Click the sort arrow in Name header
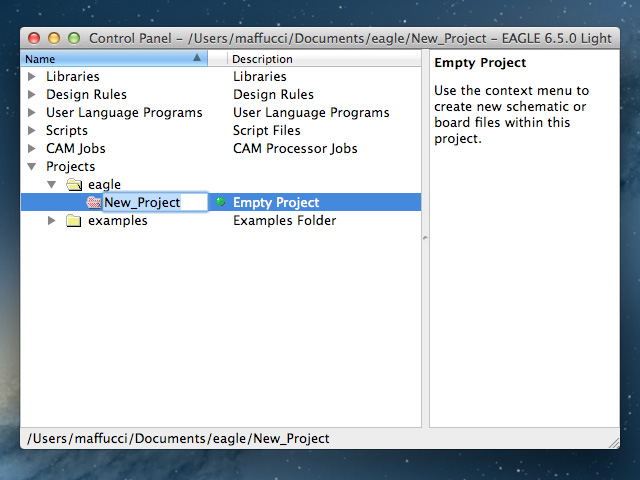 click(x=197, y=59)
